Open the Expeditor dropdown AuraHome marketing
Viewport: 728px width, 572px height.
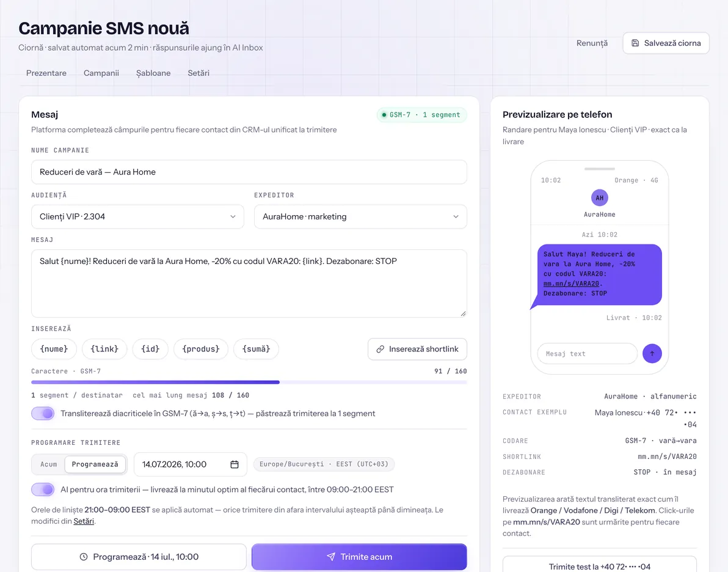[360, 216]
